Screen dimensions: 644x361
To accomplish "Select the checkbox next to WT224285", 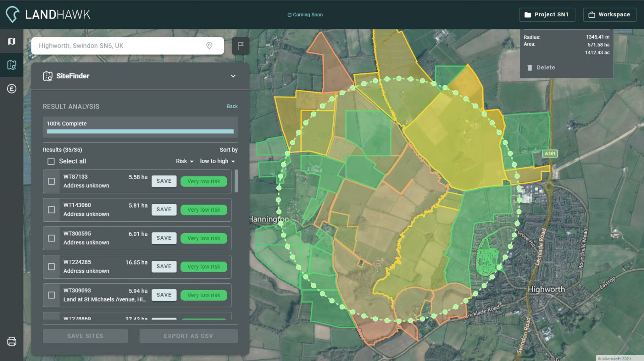I will (51, 266).
